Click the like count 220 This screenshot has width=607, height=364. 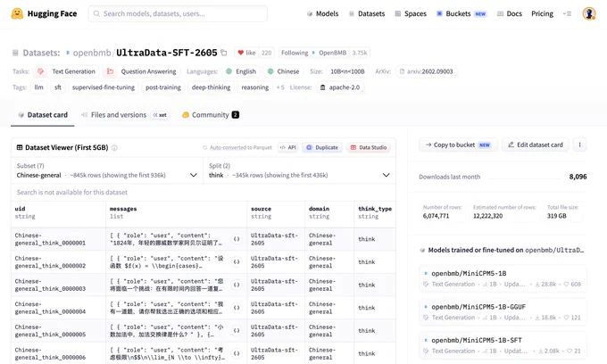pos(266,53)
